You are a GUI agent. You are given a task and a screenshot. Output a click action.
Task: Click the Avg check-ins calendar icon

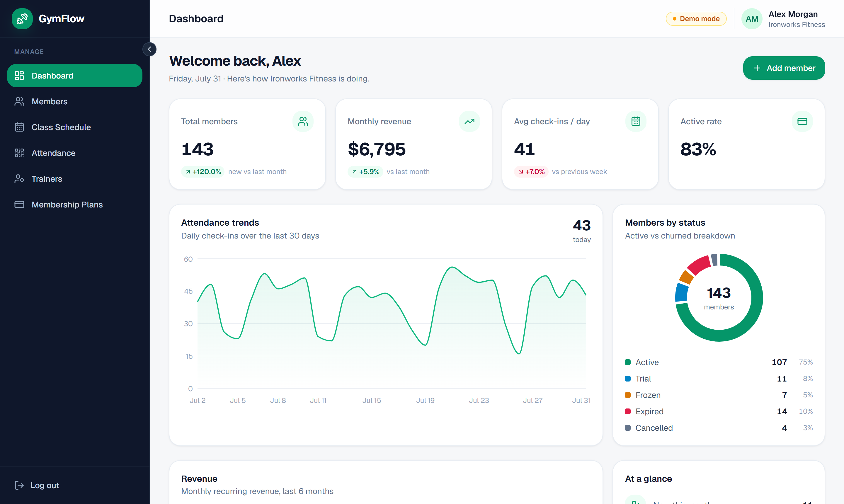[635, 121]
